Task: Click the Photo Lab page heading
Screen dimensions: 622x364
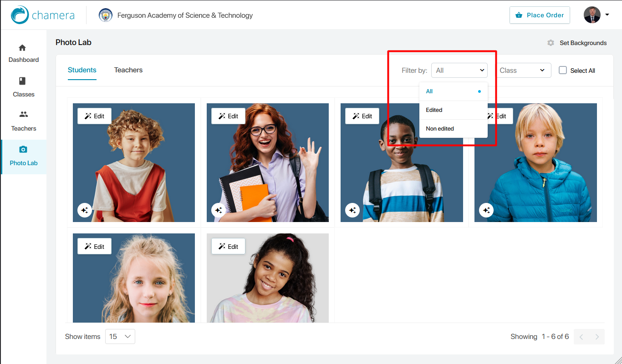Action: (x=73, y=42)
